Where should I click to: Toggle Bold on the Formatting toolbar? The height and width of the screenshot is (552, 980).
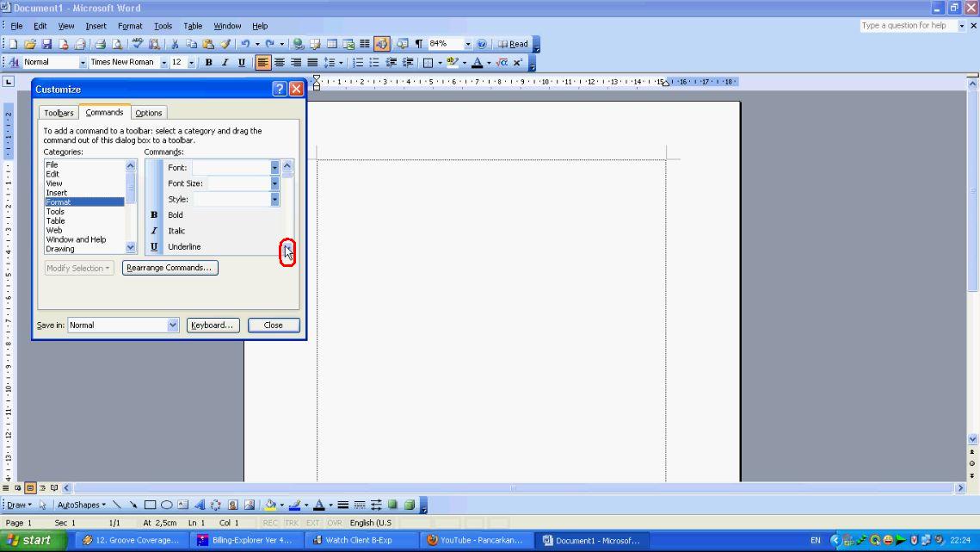pyautogui.click(x=209, y=62)
